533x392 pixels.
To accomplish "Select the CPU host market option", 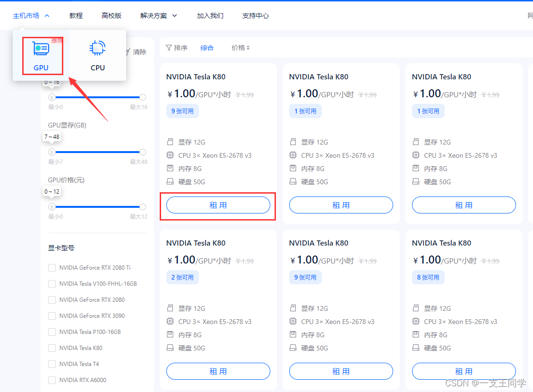I will tap(97, 55).
